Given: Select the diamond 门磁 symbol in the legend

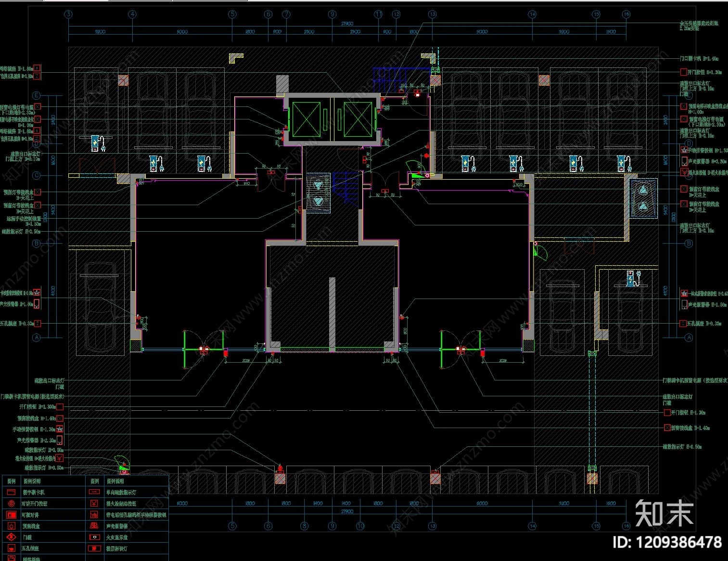Looking at the screenshot, I should (x=11, y=537).
